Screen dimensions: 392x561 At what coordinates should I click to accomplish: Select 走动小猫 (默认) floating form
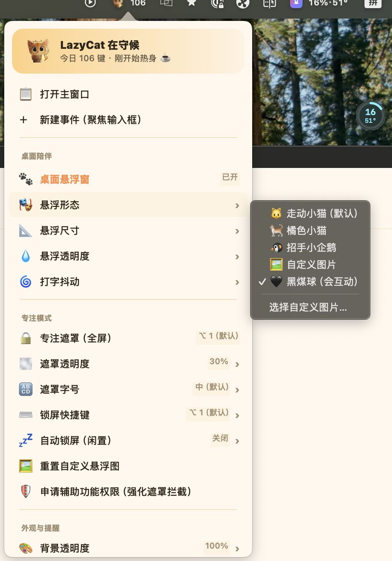click(310, 213)
